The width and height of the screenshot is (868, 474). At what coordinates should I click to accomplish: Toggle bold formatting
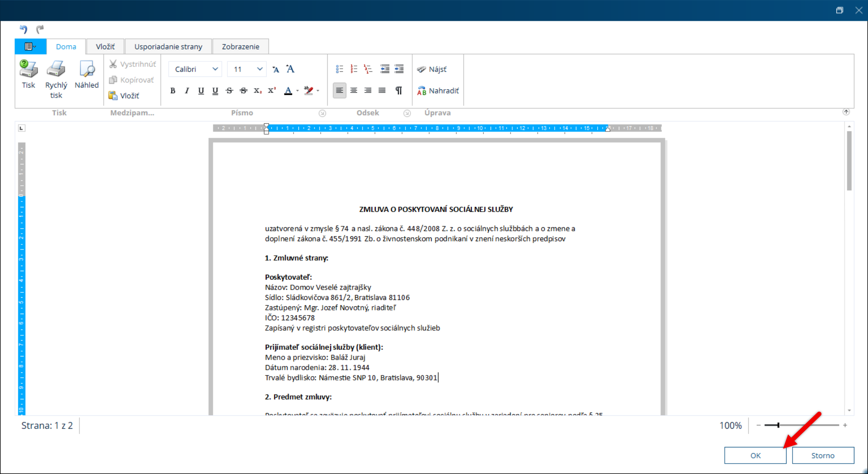(x=173, y=91)
